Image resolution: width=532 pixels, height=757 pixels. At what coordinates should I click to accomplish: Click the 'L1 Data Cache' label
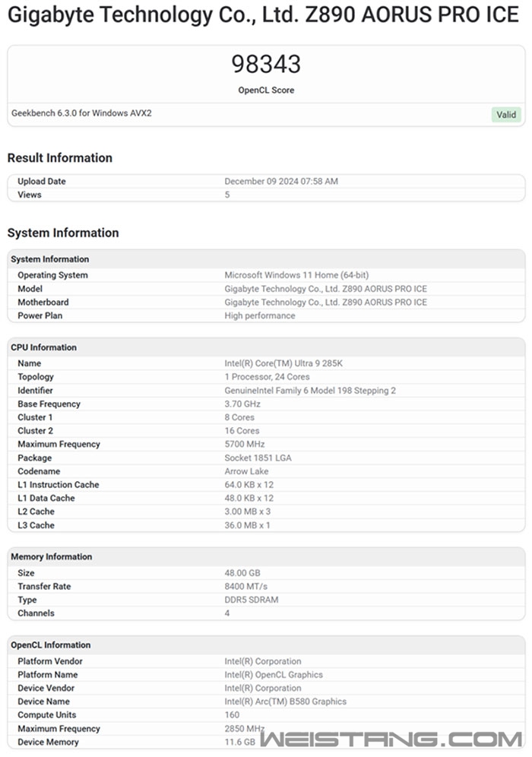click(46, 499)
